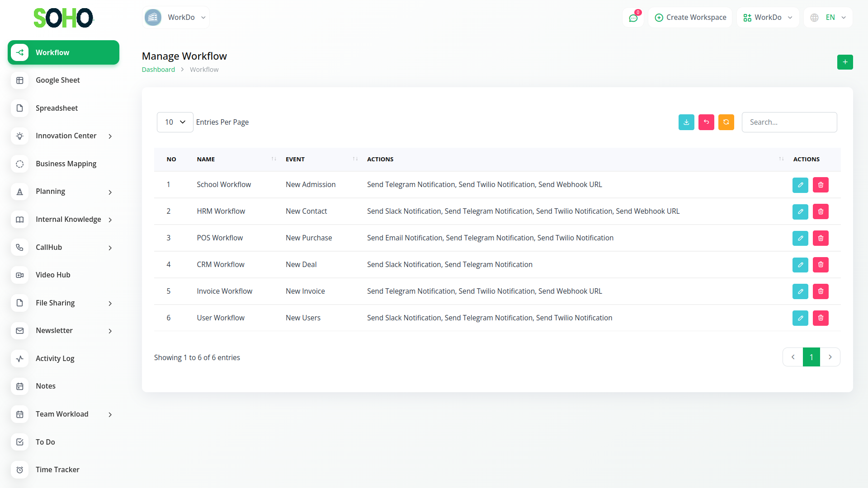868x488 pixels.
Task: Click the teal download export icon
Action: point(686,122)
